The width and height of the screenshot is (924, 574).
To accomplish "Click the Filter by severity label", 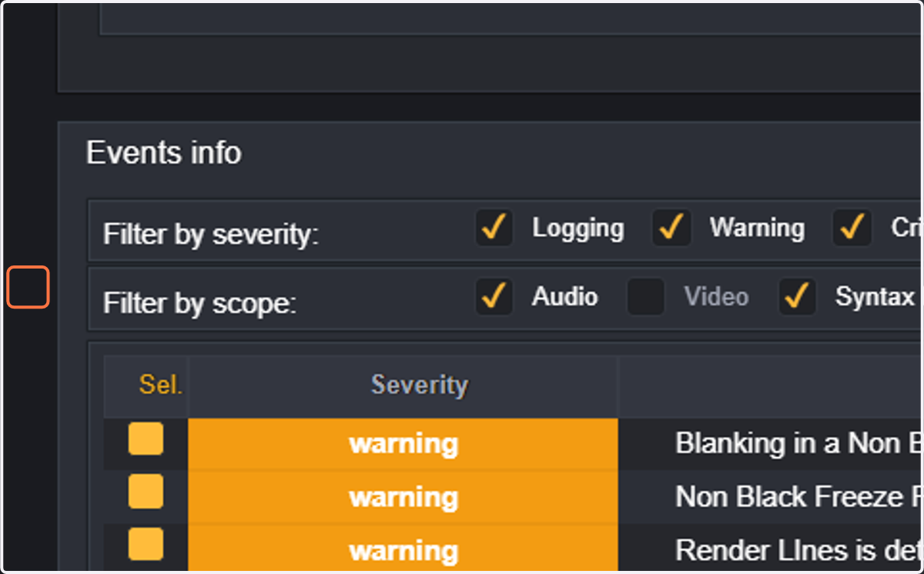I will click(x=210, y=234).
